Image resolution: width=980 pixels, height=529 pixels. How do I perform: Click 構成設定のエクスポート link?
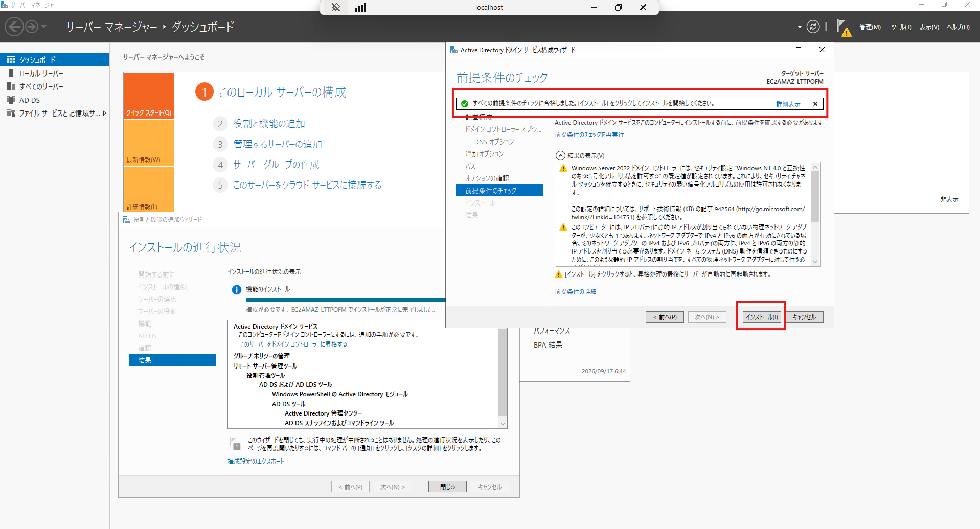[256, 462]
